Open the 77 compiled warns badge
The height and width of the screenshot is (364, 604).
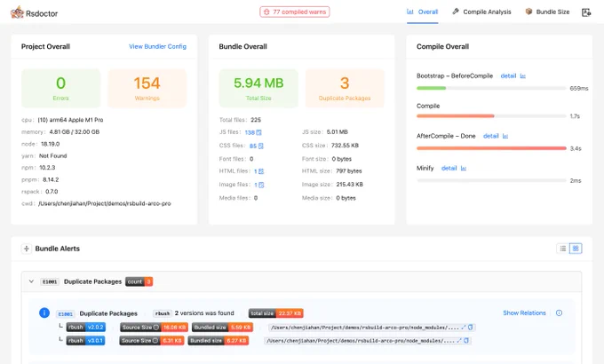(295, 12)
